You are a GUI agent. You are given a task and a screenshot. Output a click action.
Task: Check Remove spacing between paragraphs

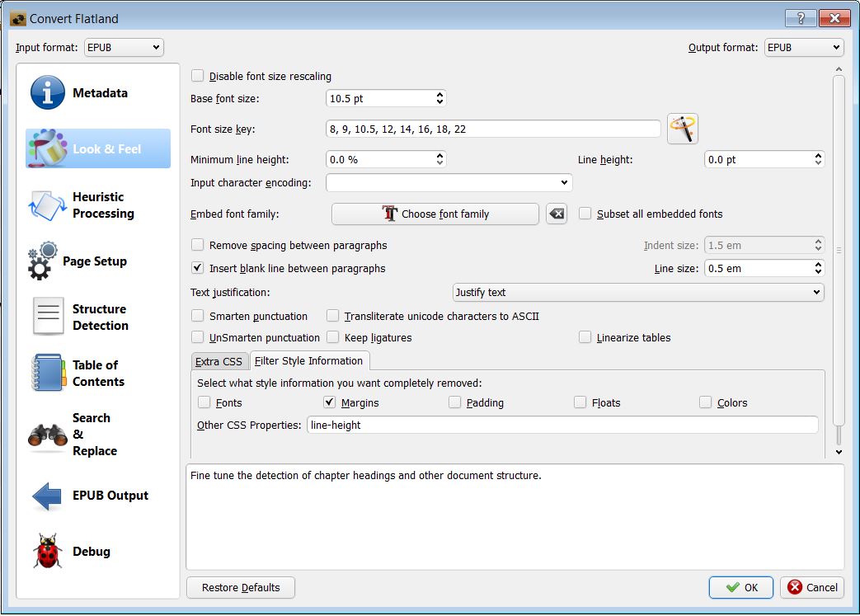197,245
